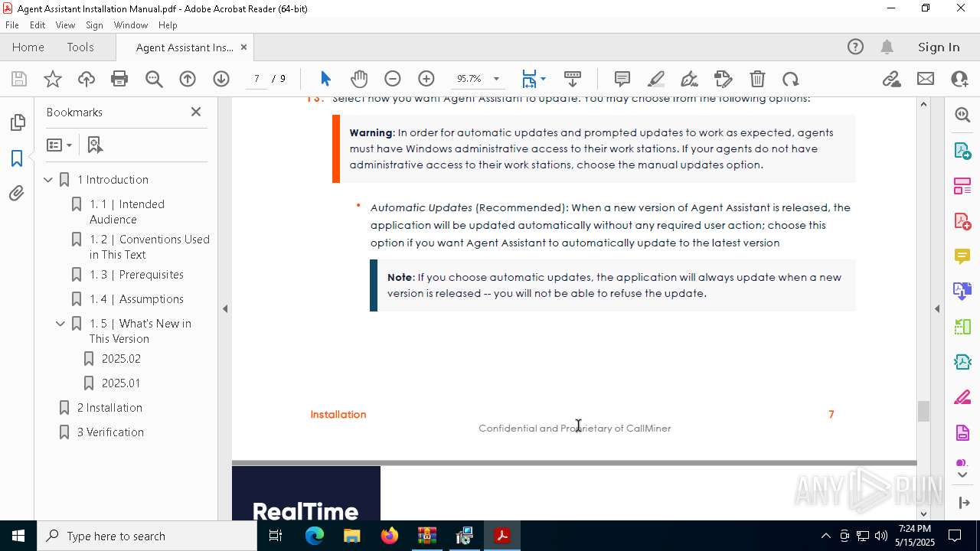Switch to the Home tab
This screenshot has width=980, height=551.
28,47
